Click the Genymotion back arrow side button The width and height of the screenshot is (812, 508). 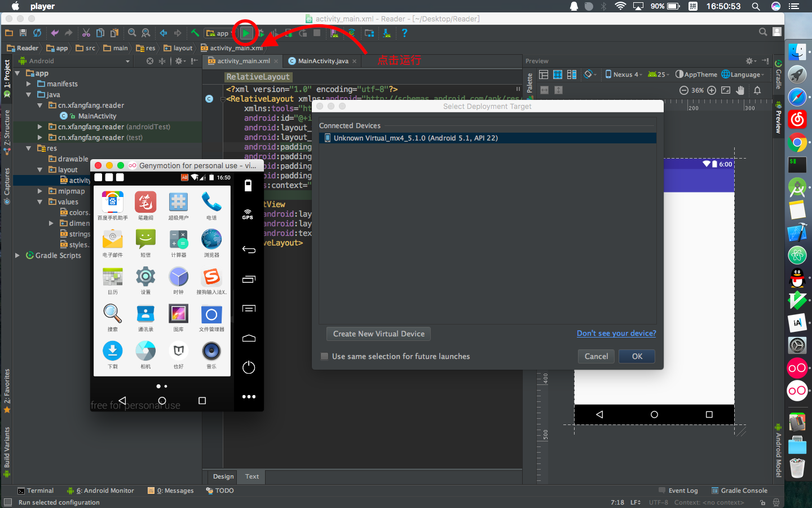[249, 249]
